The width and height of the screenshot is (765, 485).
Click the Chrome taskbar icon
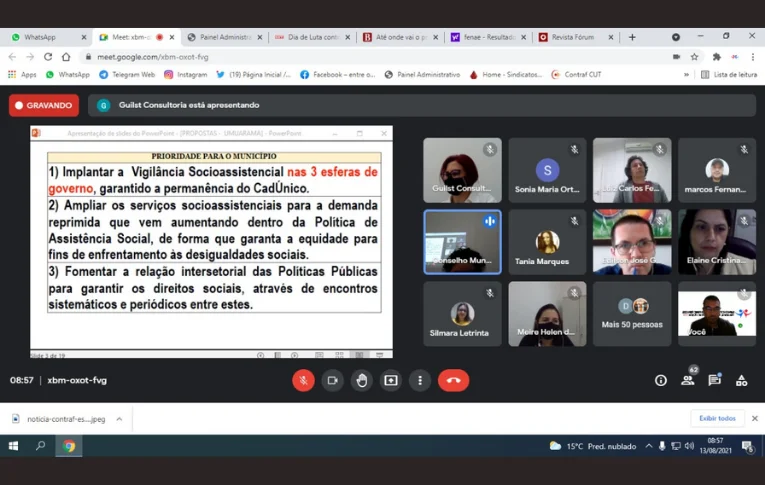[x=69, y=446]
